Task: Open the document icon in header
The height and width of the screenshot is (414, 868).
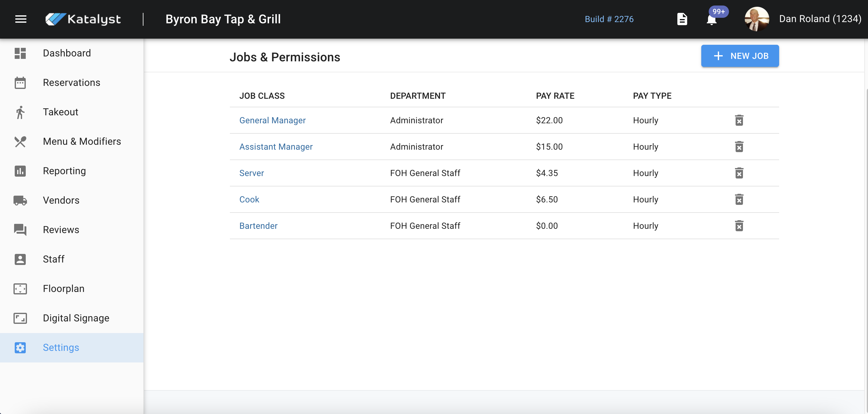Action: coord(682,19)
